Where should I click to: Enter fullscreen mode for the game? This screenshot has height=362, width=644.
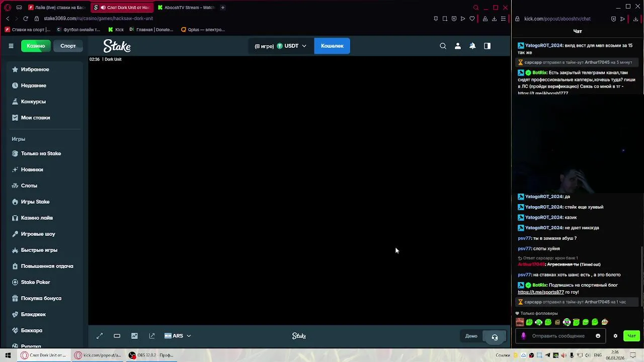coord(100,336)
